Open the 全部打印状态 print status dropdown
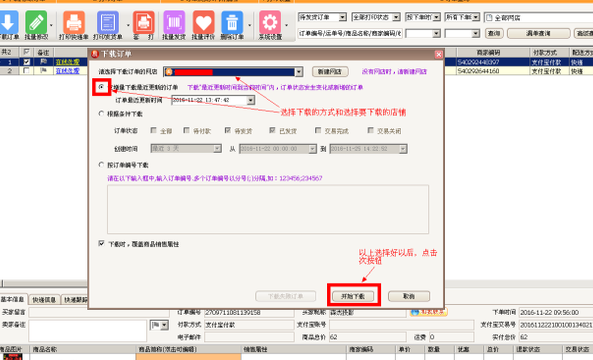The height and width of the screenshot is (360, 593). [396, 17]
